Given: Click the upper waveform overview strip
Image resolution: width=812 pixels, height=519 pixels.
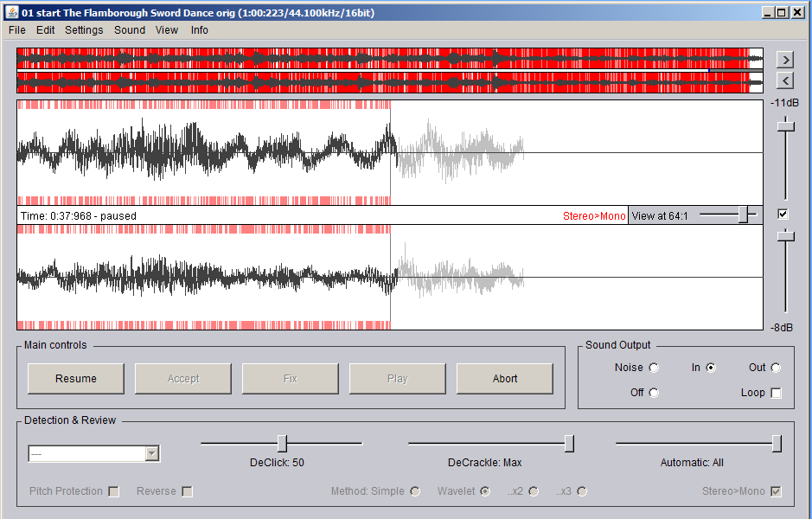Looking at the screenshot, I should pos(389,59).
